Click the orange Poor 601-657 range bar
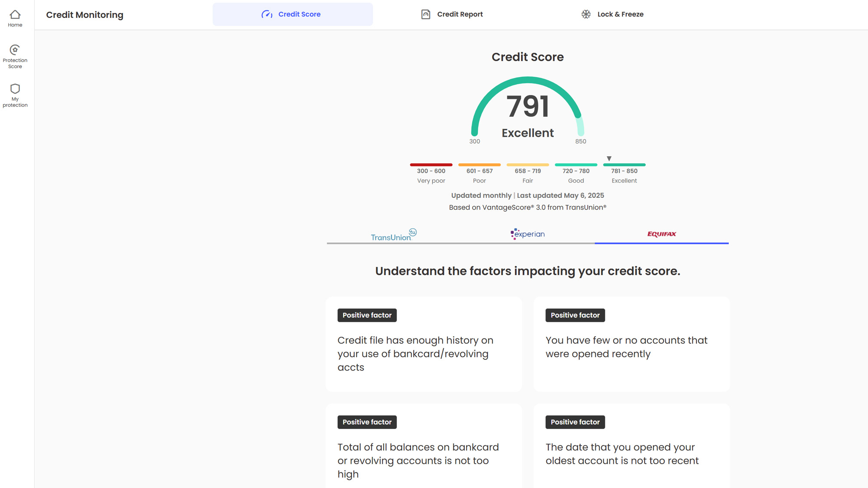Screen dimensions: 868x488 point(479,165)
